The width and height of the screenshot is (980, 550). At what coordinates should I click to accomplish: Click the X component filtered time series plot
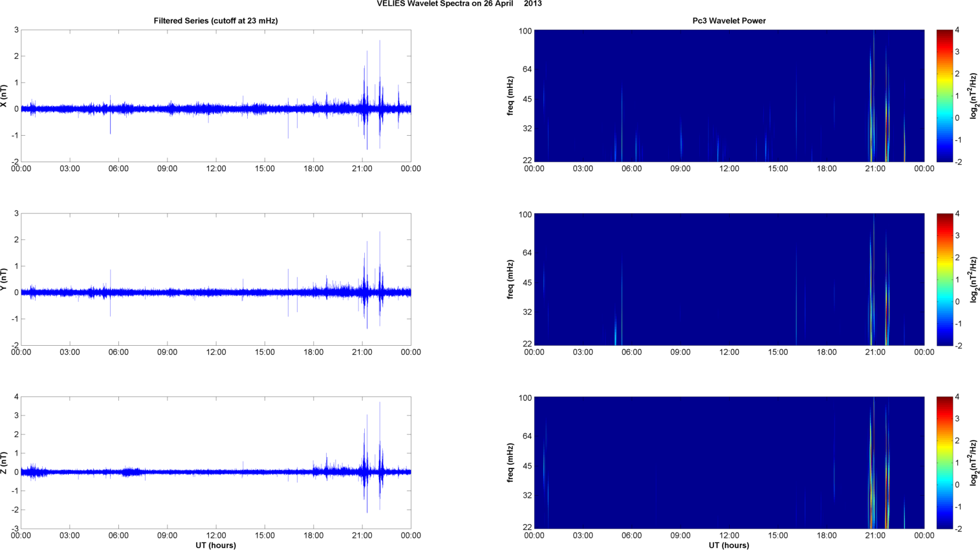216,96
